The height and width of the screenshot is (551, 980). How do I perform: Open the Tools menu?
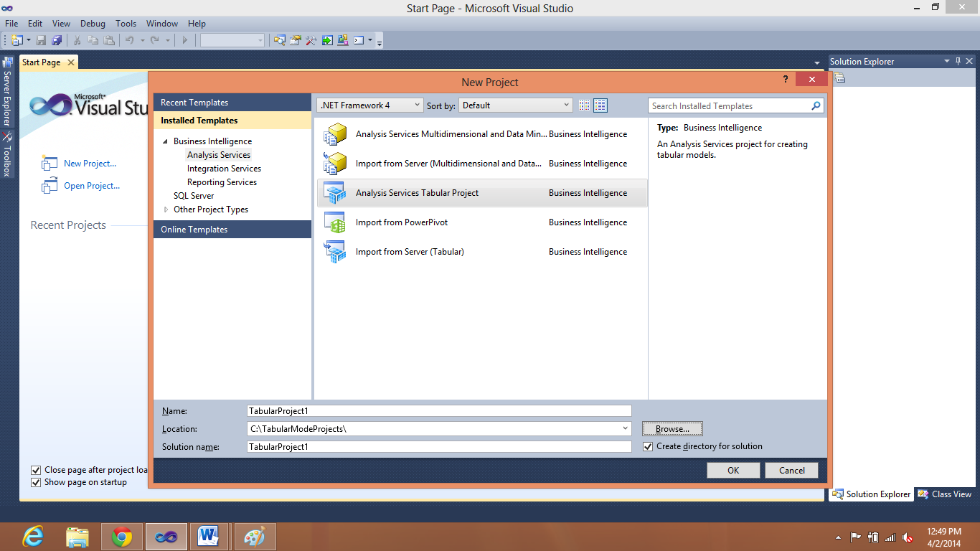coord(126,24)
